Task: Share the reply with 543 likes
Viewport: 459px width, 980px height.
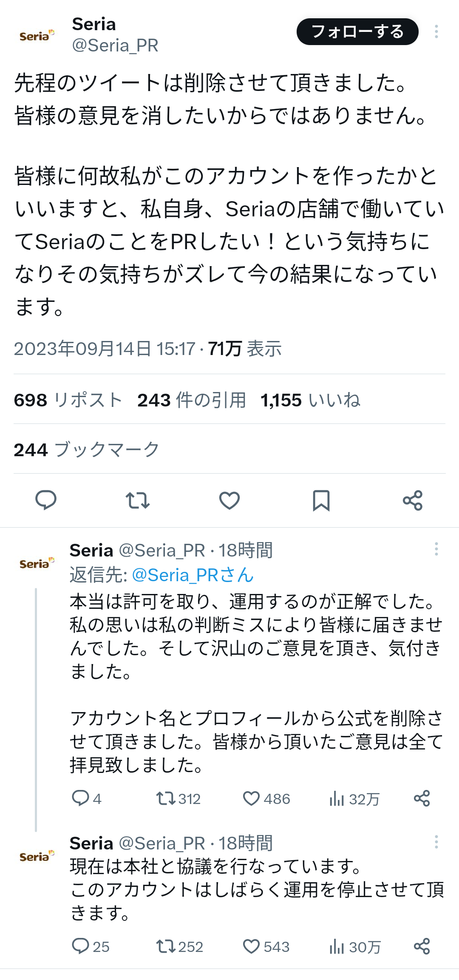Action: (x=422, y=946)
